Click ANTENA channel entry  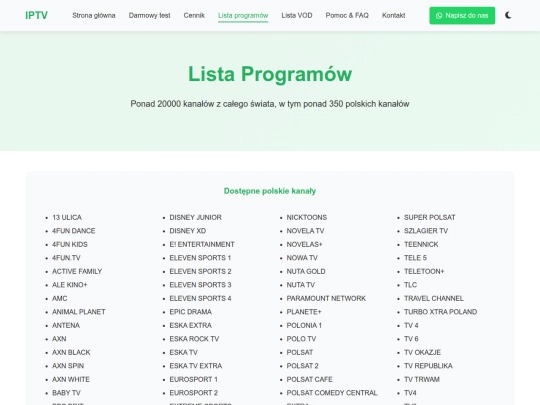point(66,325)
